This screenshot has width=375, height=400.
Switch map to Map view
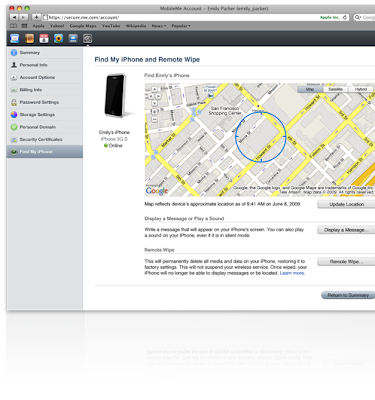[310, 89]
